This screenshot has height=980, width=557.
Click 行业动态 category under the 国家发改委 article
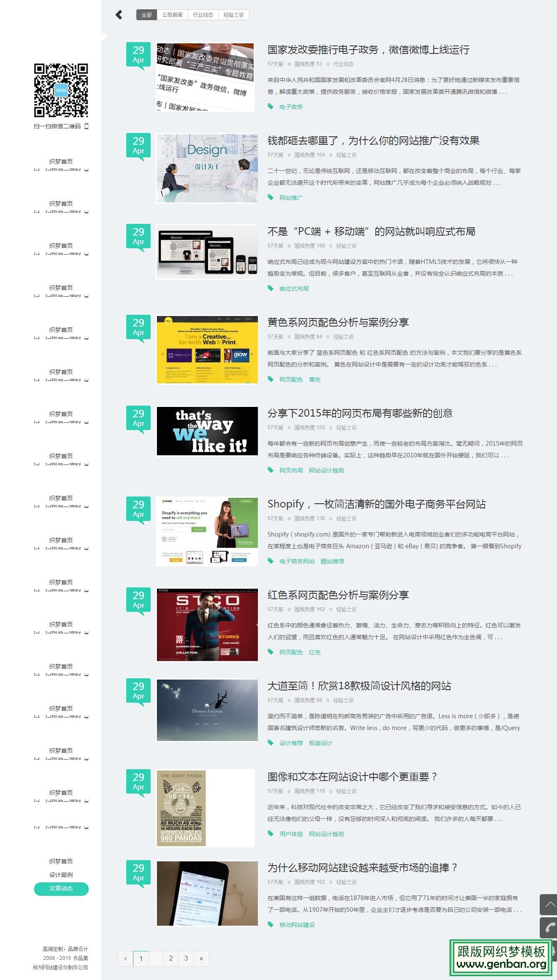(x=343, y=64)
